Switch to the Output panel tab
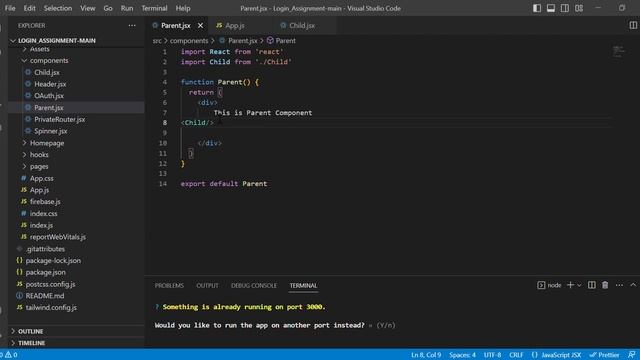Viewport: 640px width, 360px height. click(207, 285)
